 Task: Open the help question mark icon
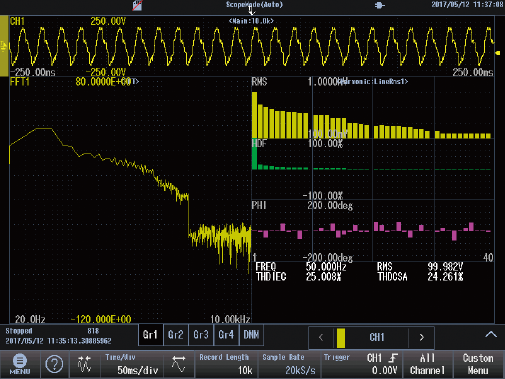pos(54,364)
